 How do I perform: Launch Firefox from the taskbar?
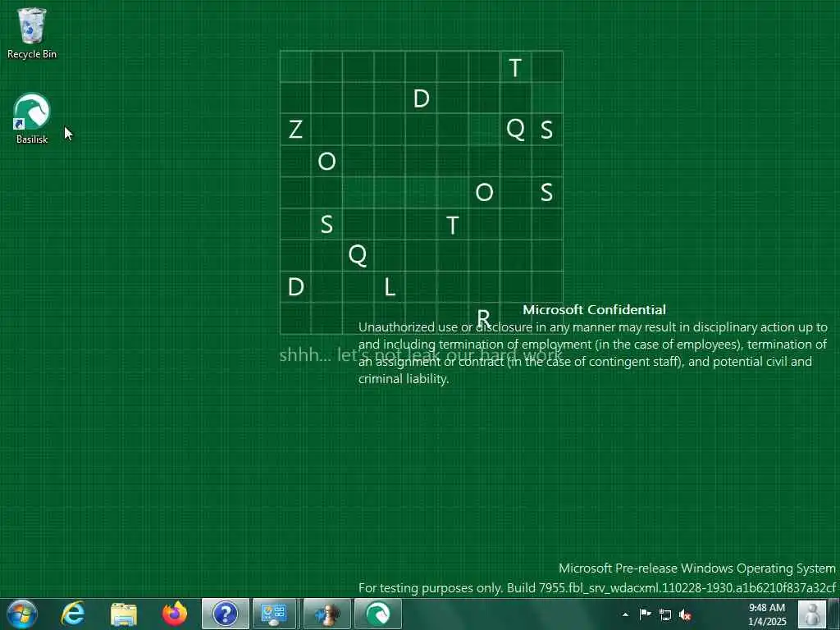175,614
